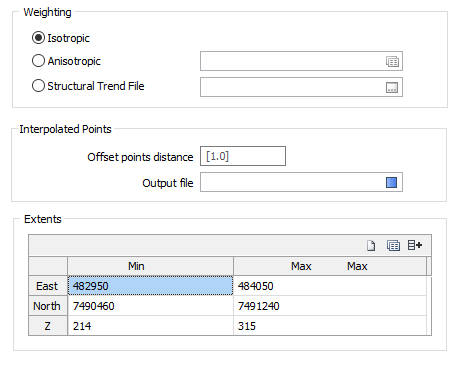Select the Z Min cell 214
459x368 pixels.
150,326
